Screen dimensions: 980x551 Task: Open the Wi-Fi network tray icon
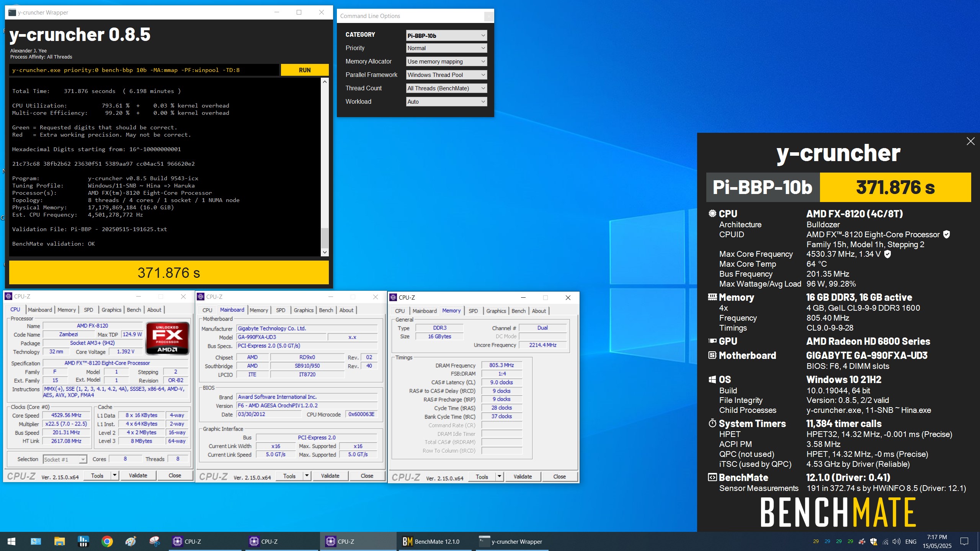(x=885, y=541)
